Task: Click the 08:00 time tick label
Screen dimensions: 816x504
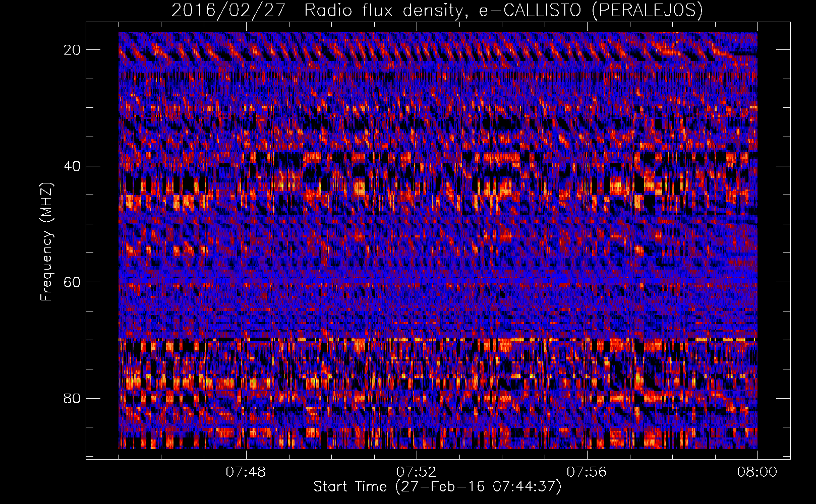Action: pos(757,472)
